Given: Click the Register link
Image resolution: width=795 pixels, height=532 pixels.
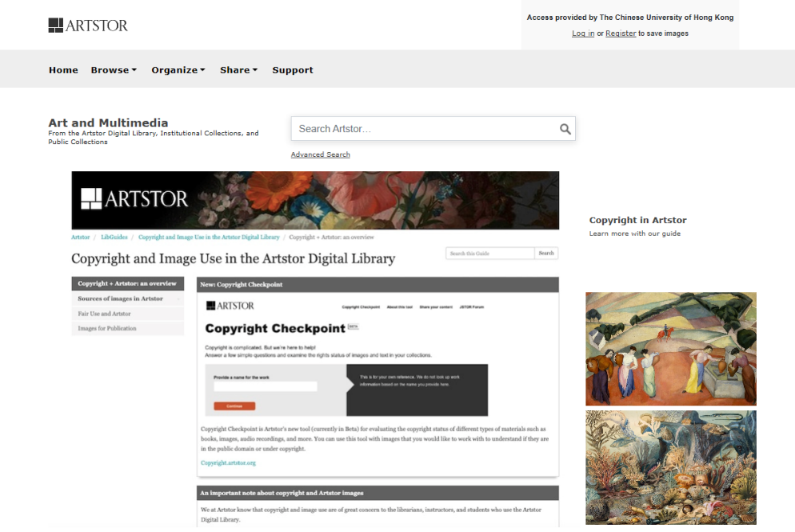Looking at the screenshot, I should tap(621, 34).
